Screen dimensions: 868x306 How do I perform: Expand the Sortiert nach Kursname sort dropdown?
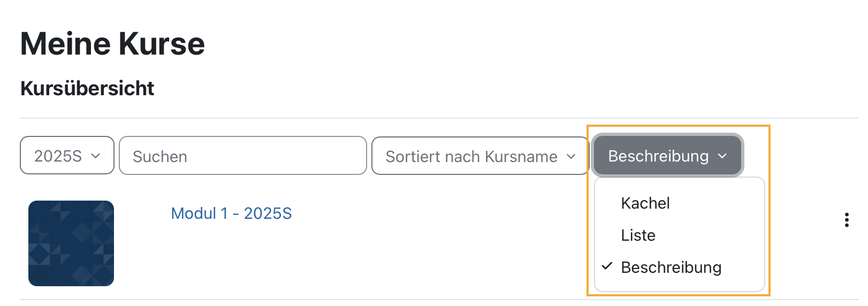pos(480,155)
